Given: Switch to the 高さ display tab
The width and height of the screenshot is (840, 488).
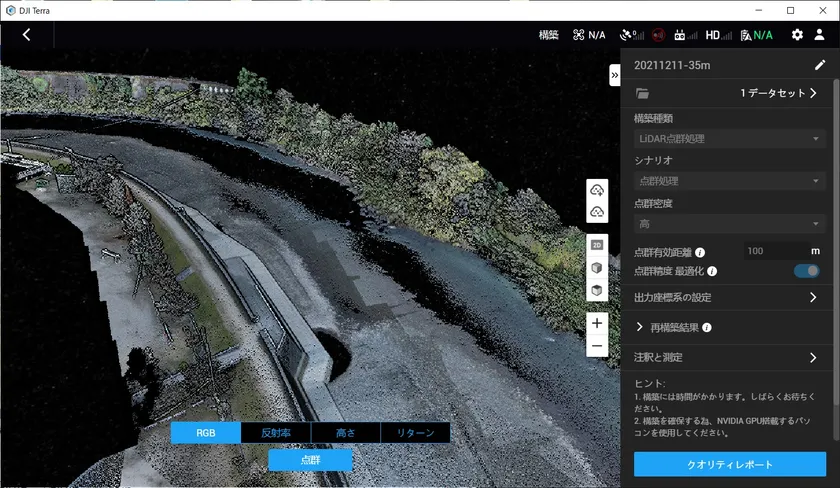Looking at the screenshot, I should click(345, 433).
